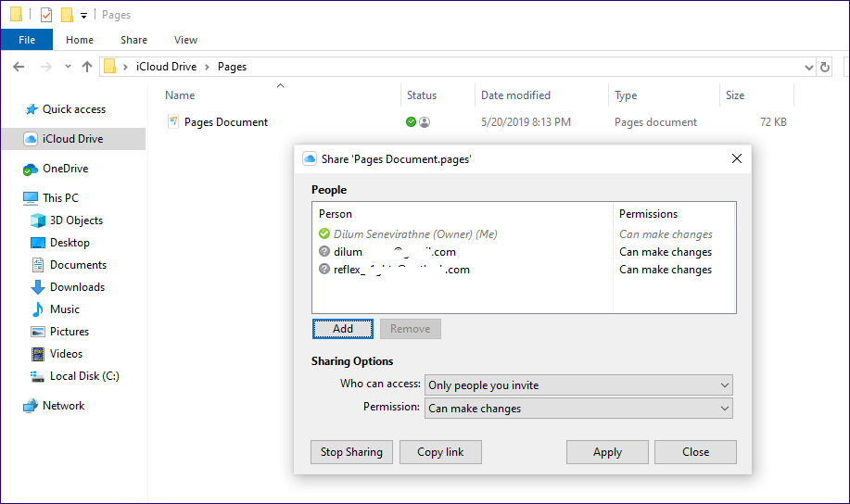The height and width of the screenshot is (504, 850).
Task: Click the Quick access star icon
Action: tap(32, 109)
